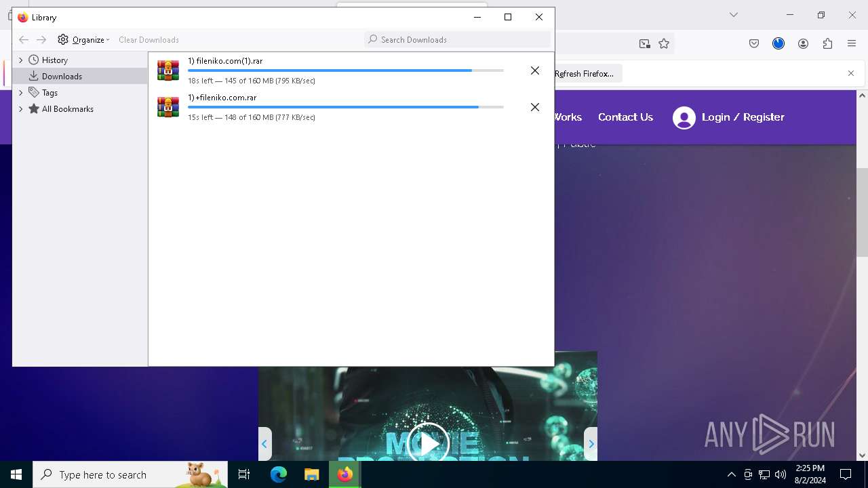Select Tags in the Library sidebar
The width and height of the screenshot is (868, 488).
pos(50,92)
